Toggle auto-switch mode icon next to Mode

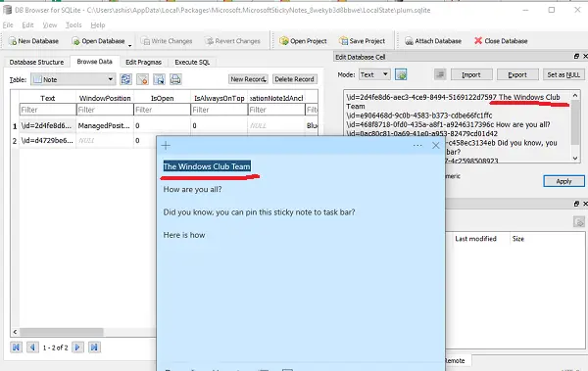coord(401,74)
